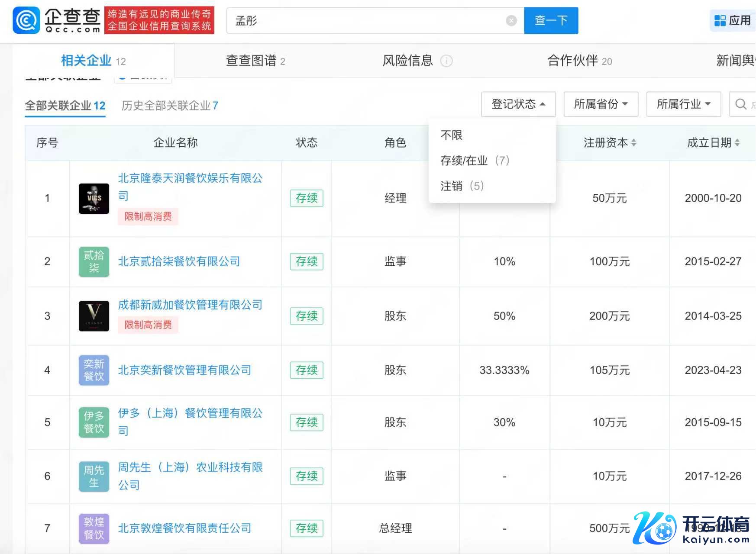Open 历史全部关联企业 sub-tab

point(170,106)
